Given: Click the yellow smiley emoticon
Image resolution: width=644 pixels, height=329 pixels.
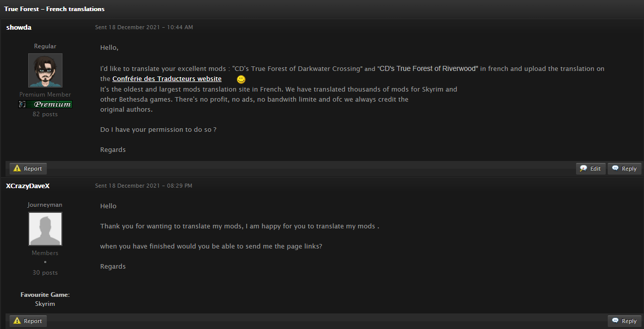Looking at the screenshot, I should pos(241,79).
